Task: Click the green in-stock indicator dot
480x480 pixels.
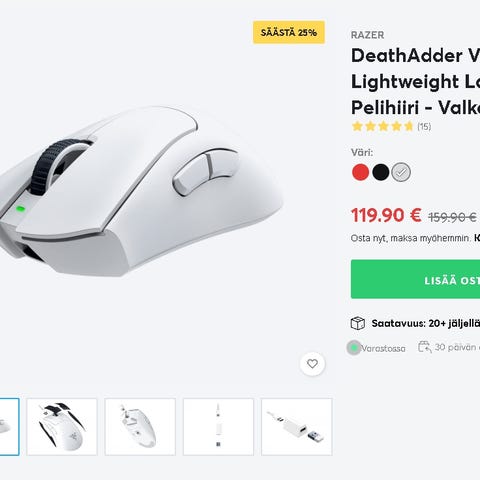Action: (x=354, y=348)
